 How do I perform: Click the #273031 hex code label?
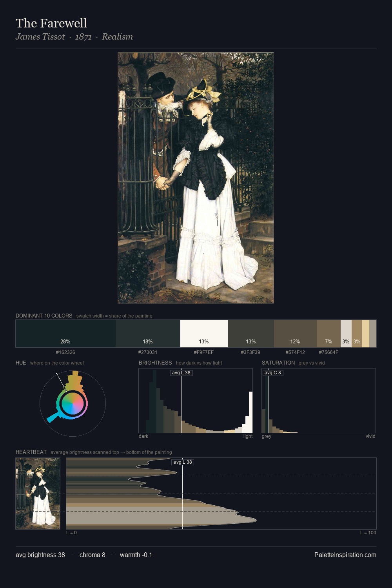tap(148, 352)
